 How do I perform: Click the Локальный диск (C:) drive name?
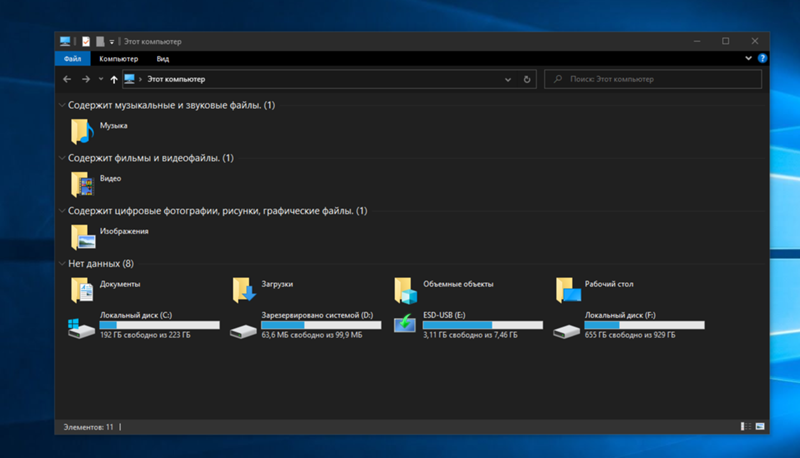(x=136, y=315)
